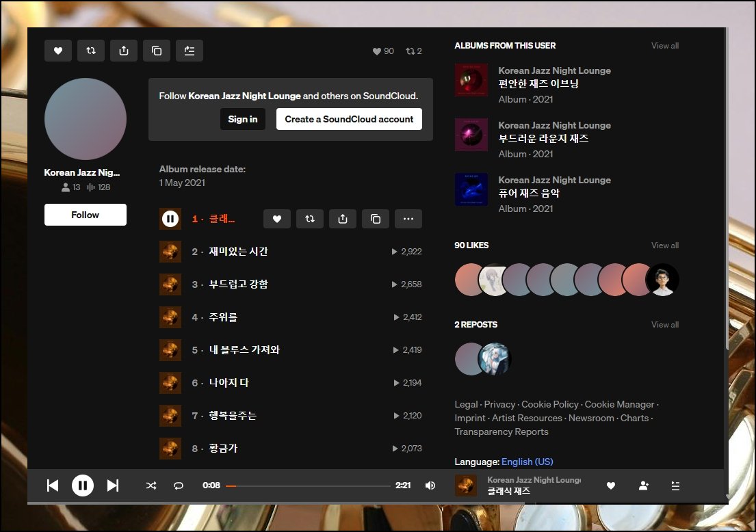
Task: Click the playback progress bar
Action: 308,486
